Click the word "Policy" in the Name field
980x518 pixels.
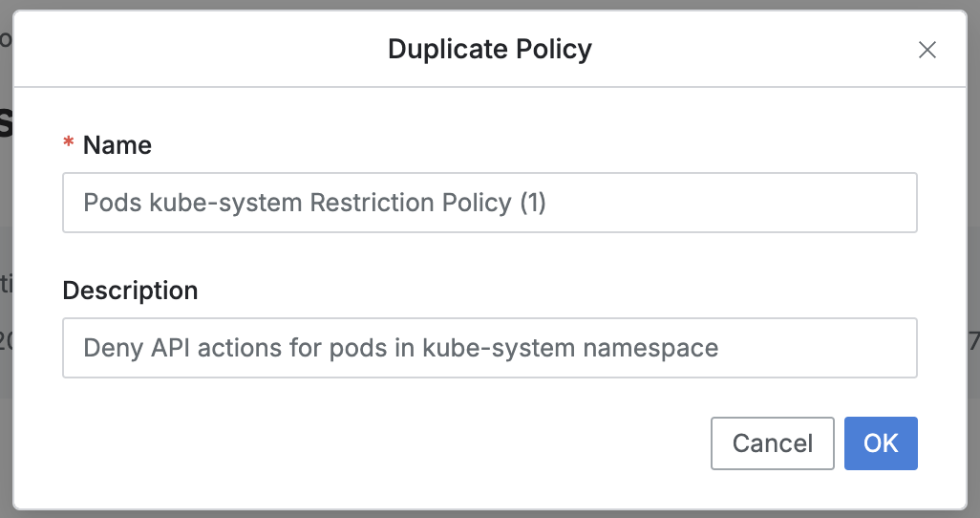[478, 203]
